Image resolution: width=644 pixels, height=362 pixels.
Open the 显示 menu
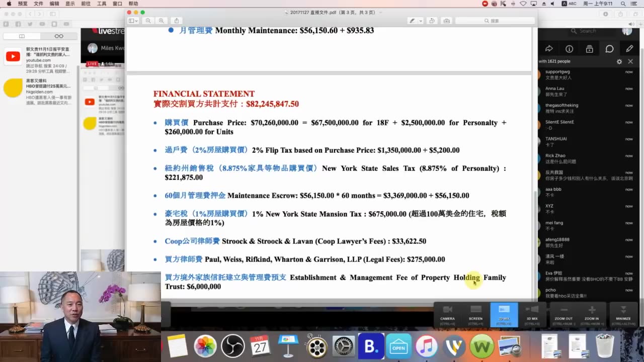[x=70, y=4]
